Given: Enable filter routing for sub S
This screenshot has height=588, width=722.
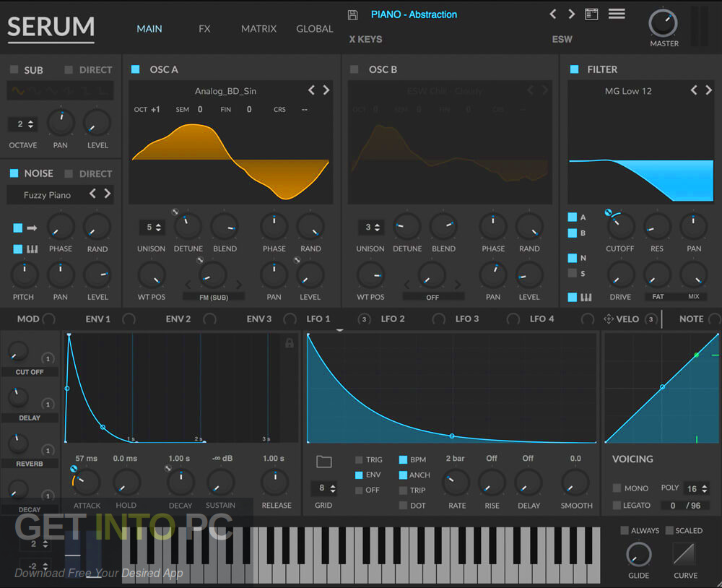Looking at the screenshot, I should click(x=573, y=273).
